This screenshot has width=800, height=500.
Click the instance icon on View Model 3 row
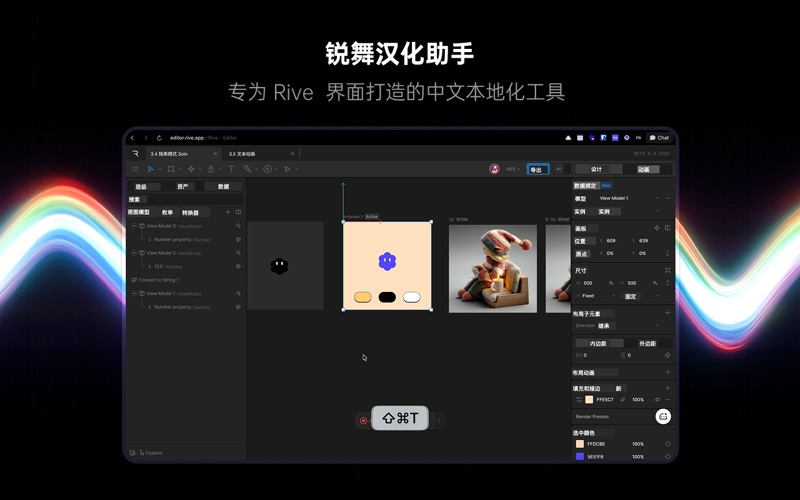click(238, 226)
